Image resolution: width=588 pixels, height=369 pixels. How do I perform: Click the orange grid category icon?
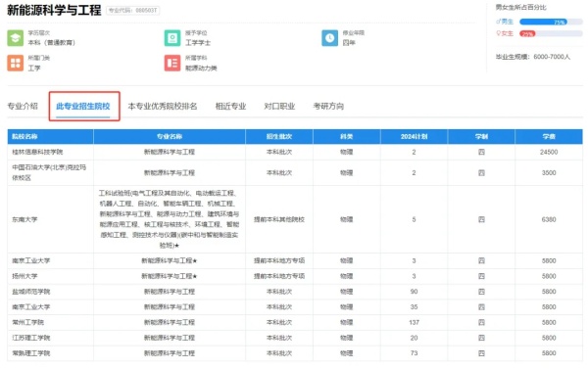point(16,63)
